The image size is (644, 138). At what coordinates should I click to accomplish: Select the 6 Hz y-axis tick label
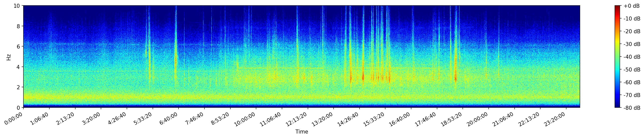18,46
